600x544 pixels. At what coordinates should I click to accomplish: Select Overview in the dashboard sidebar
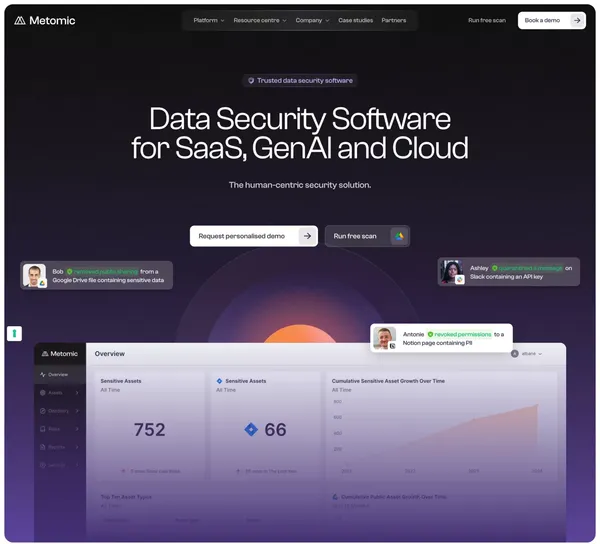click(60, 375)
